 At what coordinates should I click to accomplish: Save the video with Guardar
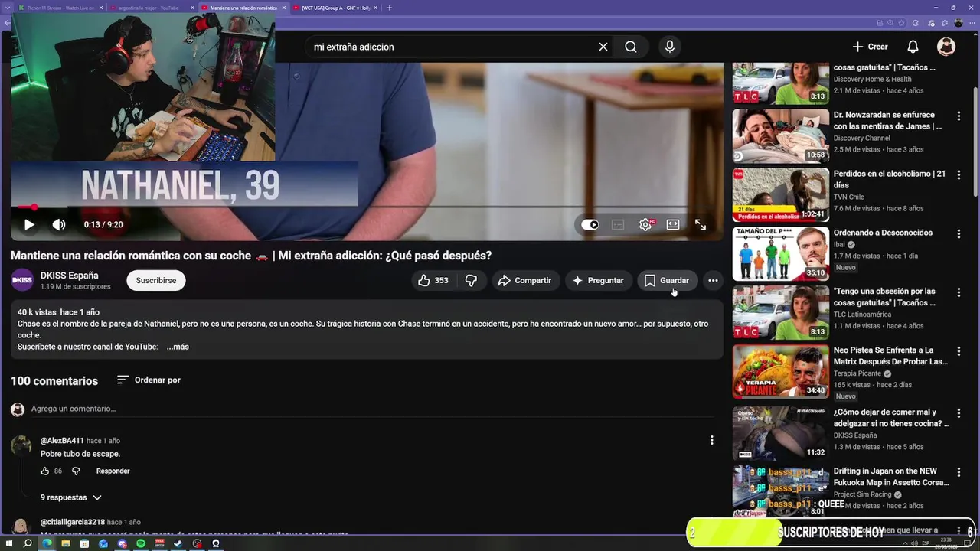pyautogui.click(x=667, y=280)
